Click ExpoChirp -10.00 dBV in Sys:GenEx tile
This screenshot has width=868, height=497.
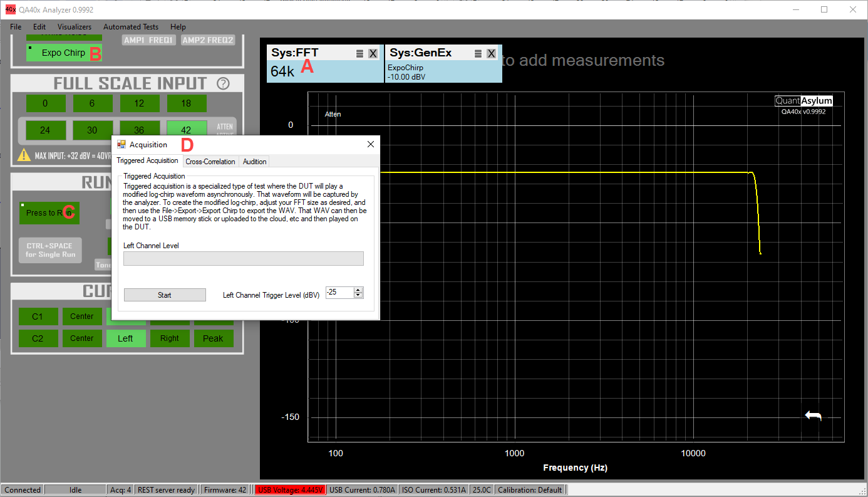tap(406, 71)
